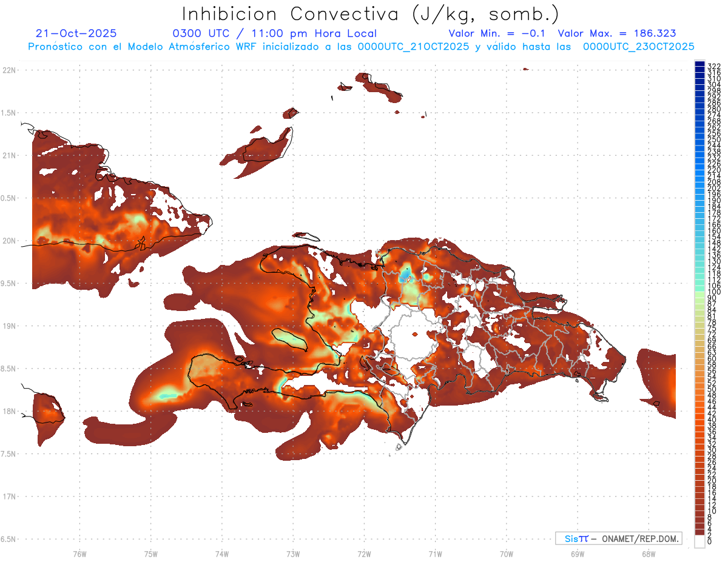Click the 'SisTT – ONAMET/REP.DOM.' credit box
This screenshot has height=562, width=728.
(x=619, y=538)
